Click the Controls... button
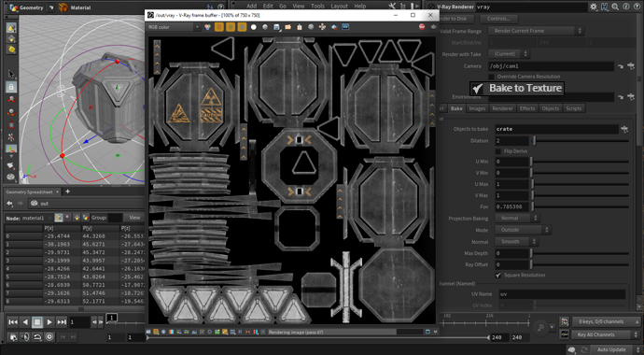Image resolution: width=644 pixels, height=355 pixels. point(498,19)
